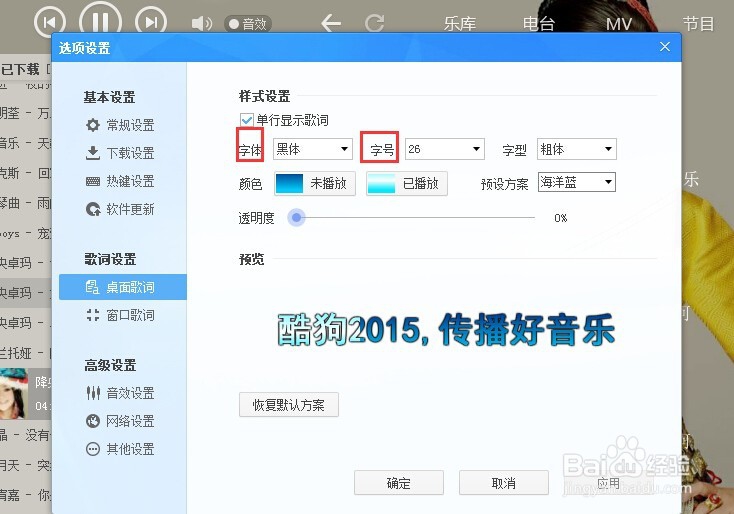Click the globe icon beside 网络设置
Screen dimensions: 734x514
pos(93,421)
